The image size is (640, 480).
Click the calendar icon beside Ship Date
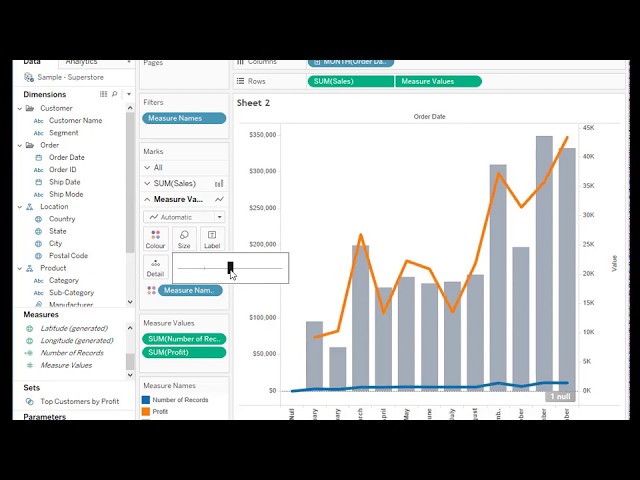tap(39, 182)
